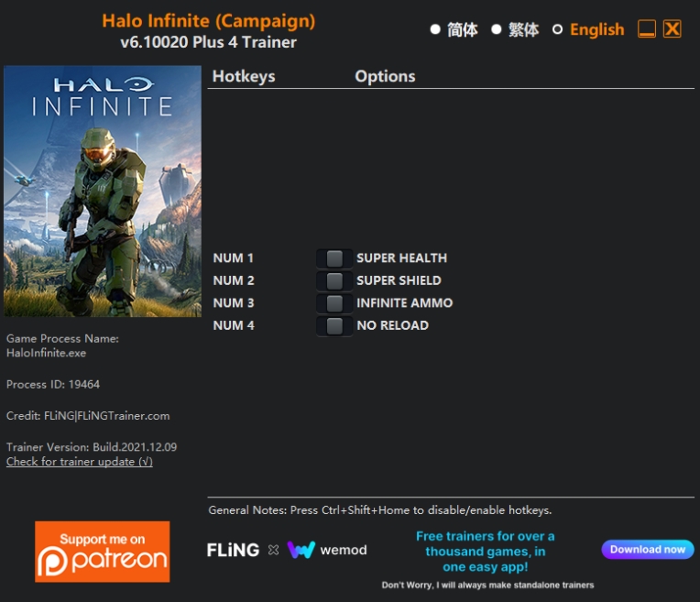Click the SUPER HEALTH option label

[x=402, y=258]
